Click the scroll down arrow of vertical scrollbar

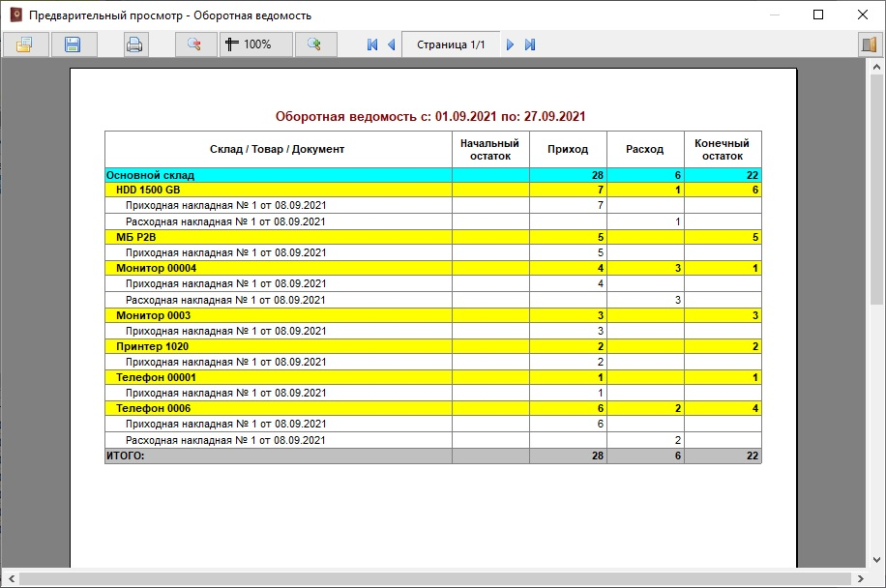(877, 562)
